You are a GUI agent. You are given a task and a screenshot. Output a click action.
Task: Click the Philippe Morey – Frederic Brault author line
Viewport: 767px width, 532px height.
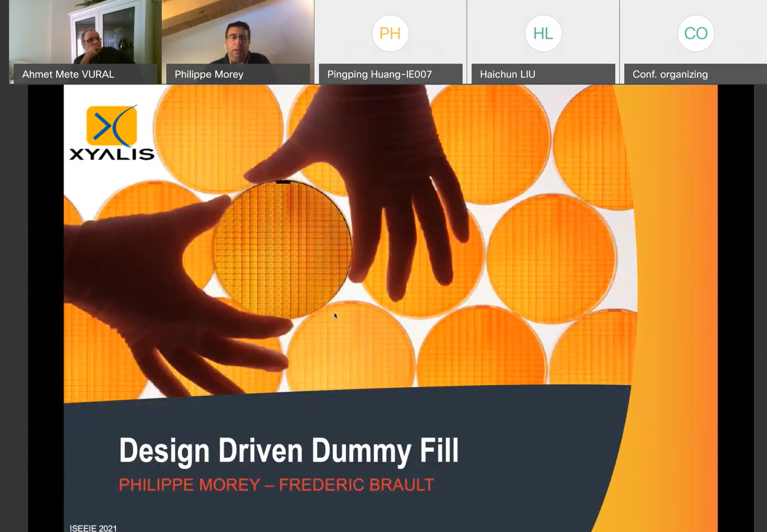tap(276, 485)
